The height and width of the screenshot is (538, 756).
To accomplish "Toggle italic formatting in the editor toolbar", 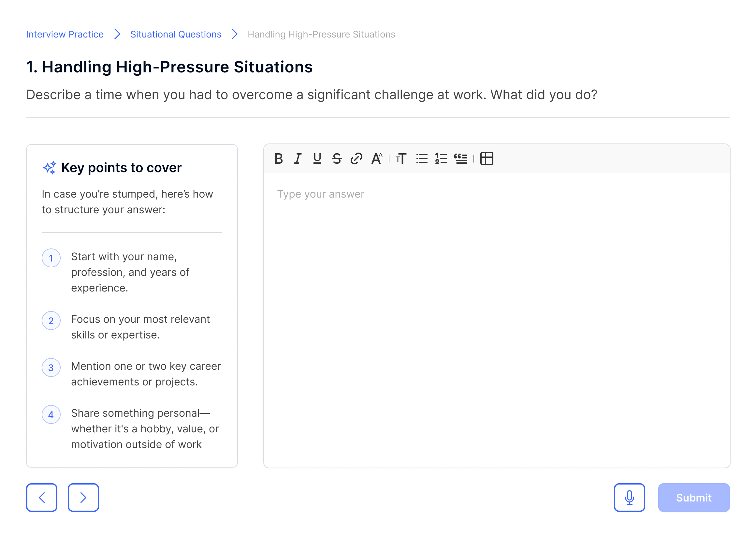I will (x=298, y=159).
